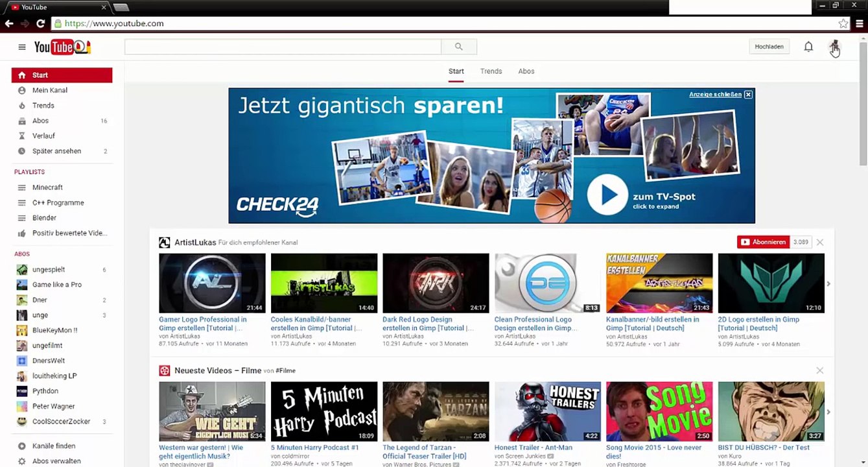Click the browser address bar
Viewport: 868px width, 467px height.
pyautogui.click(x=447, y=23)
